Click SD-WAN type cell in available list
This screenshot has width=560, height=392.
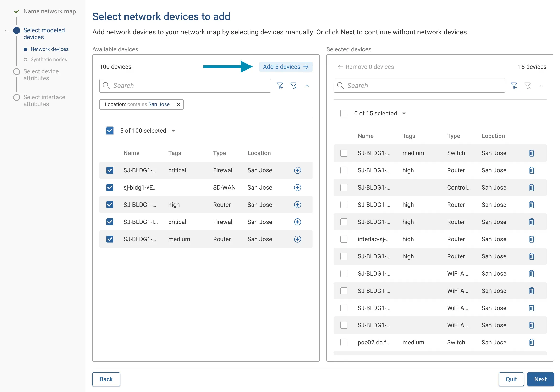click(224, 187)
